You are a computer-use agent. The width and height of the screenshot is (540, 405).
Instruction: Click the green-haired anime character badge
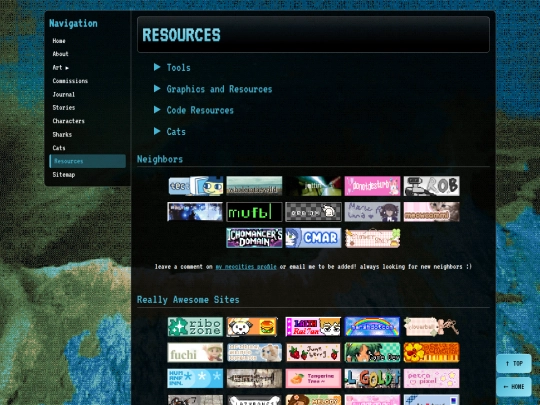point(372,352)
